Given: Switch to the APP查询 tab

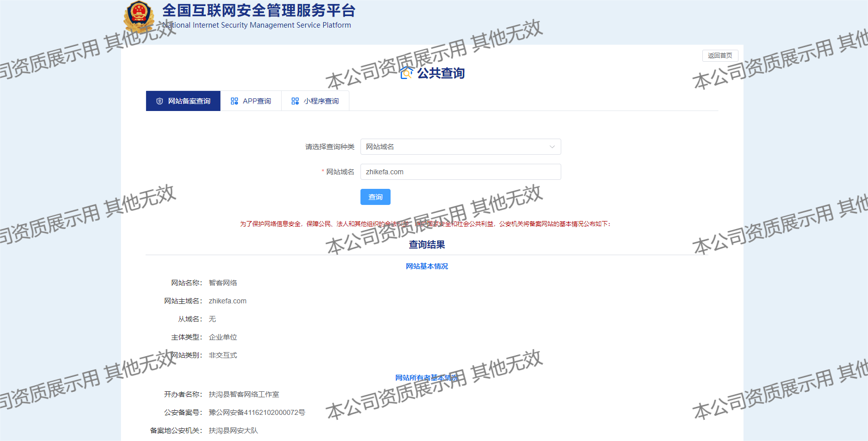Looking at the screenshot, I should click(251, 101).
